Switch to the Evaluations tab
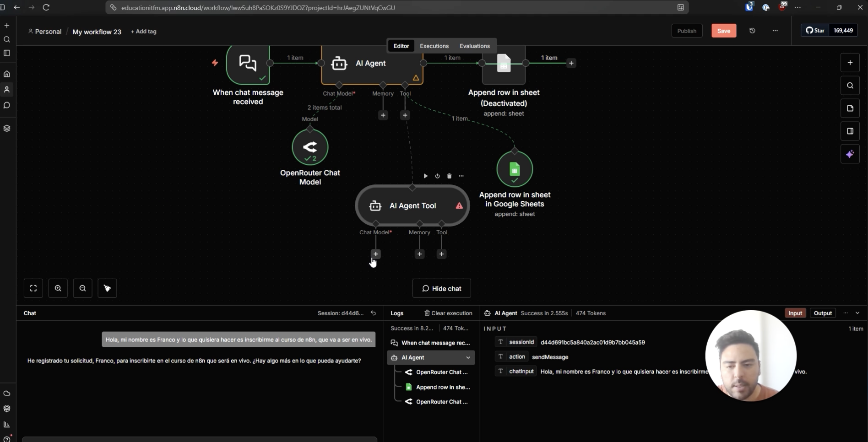 [x=475, y=46]
